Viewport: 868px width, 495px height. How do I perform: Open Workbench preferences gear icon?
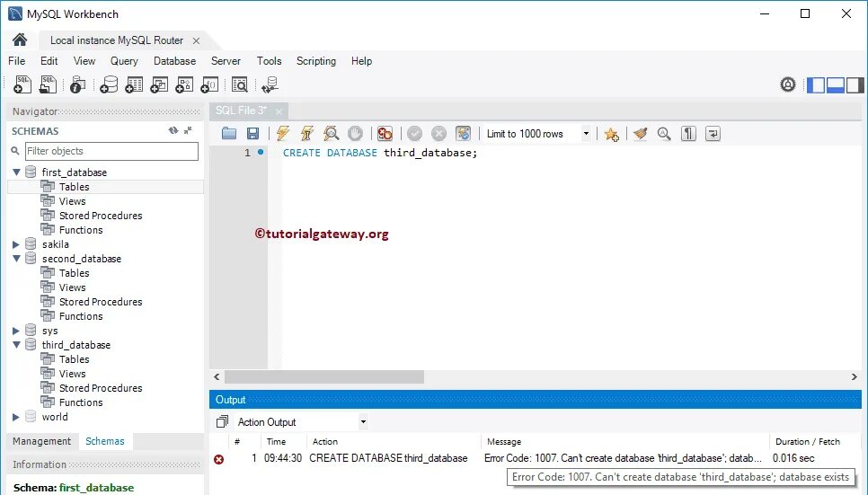(x=788, y=84)
